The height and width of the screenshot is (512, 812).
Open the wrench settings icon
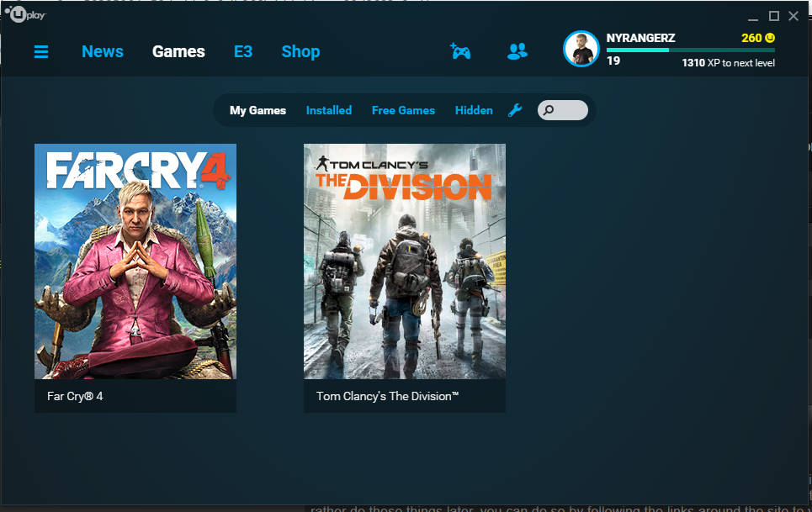515,110
